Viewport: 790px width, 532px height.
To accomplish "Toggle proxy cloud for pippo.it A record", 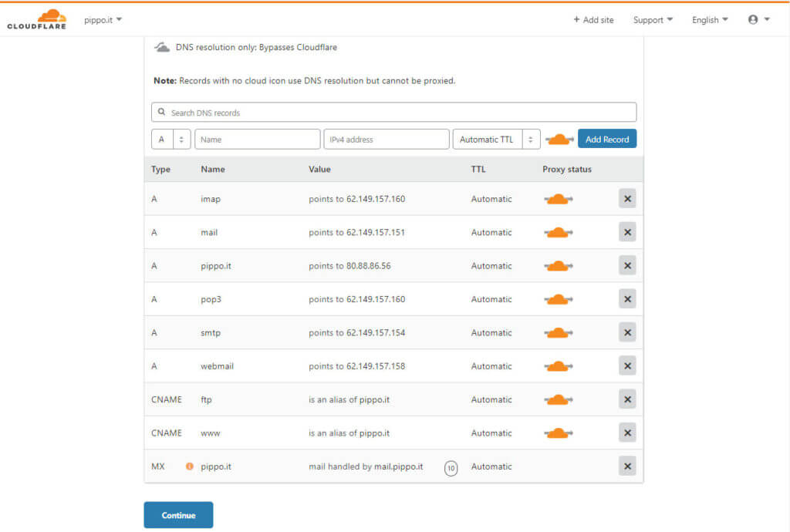I will point(559,266).
